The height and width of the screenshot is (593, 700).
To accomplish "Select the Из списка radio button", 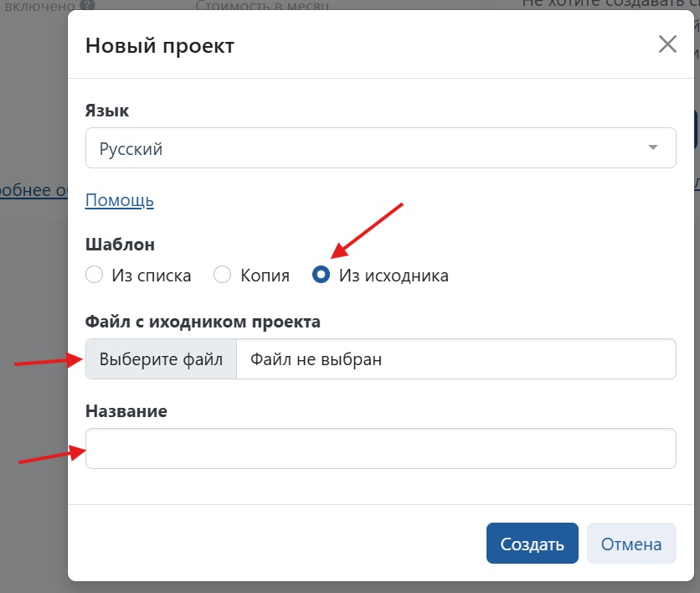I will tap(95, 275).
